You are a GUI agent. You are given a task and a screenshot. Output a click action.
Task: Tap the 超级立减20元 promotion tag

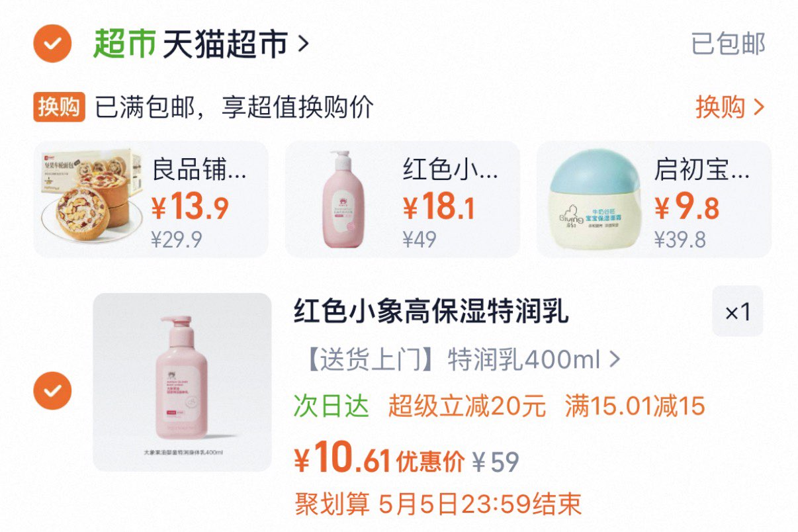(x=467, y=406)
